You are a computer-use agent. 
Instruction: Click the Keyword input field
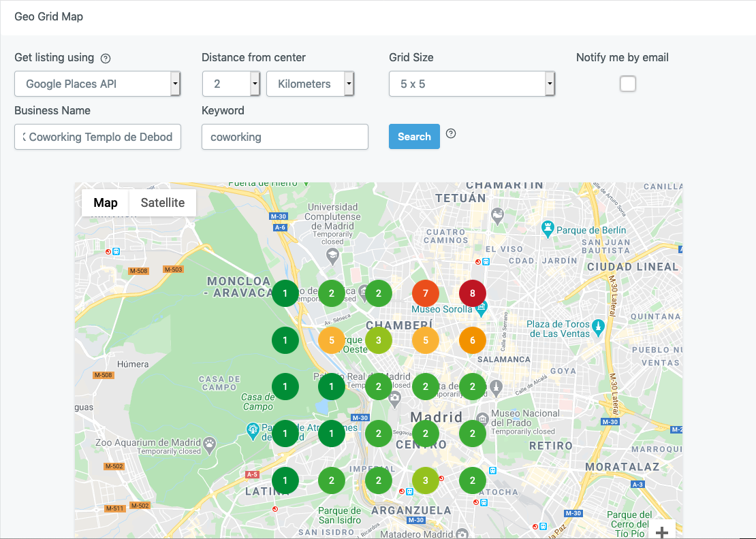pyautogui.click(x=285, y=137)
